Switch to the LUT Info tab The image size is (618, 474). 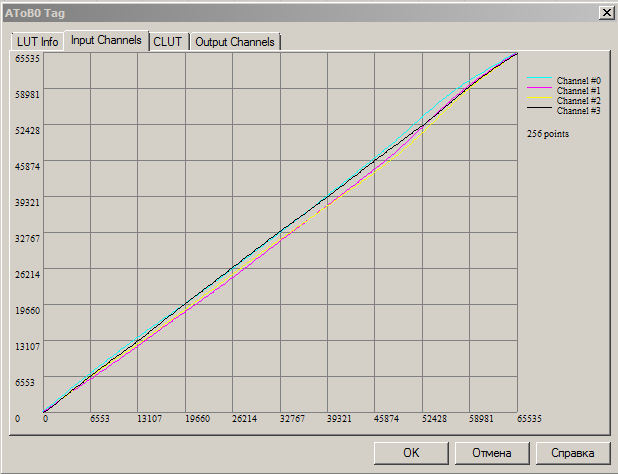pyautogui.click(x=37, y=42)
